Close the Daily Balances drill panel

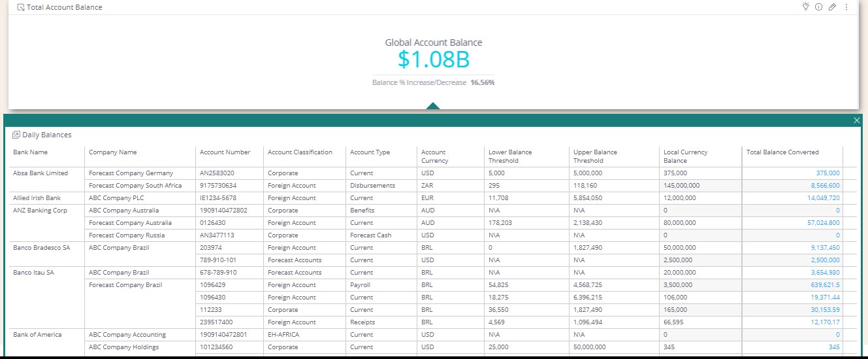click(857, 120)
